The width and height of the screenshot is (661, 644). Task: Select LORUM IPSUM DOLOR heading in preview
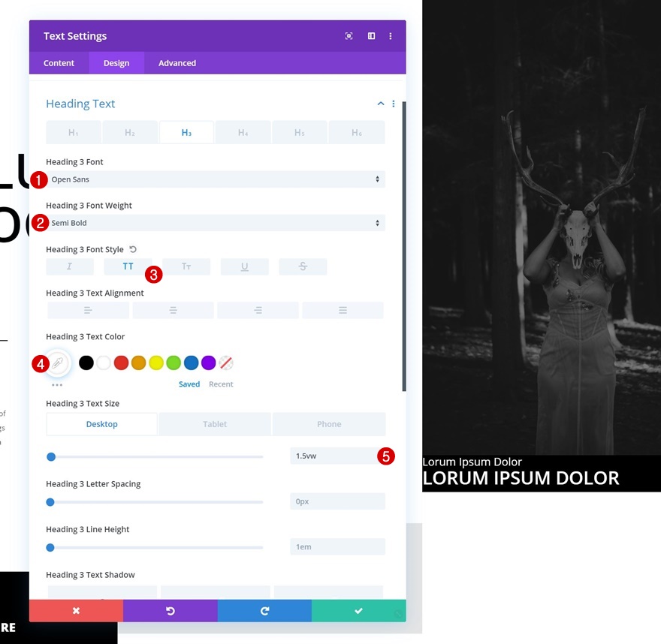coord(521,478)
